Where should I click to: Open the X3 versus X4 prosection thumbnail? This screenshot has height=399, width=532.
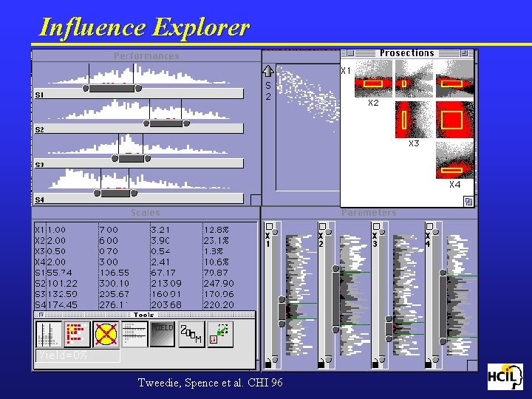click(454, 160)
